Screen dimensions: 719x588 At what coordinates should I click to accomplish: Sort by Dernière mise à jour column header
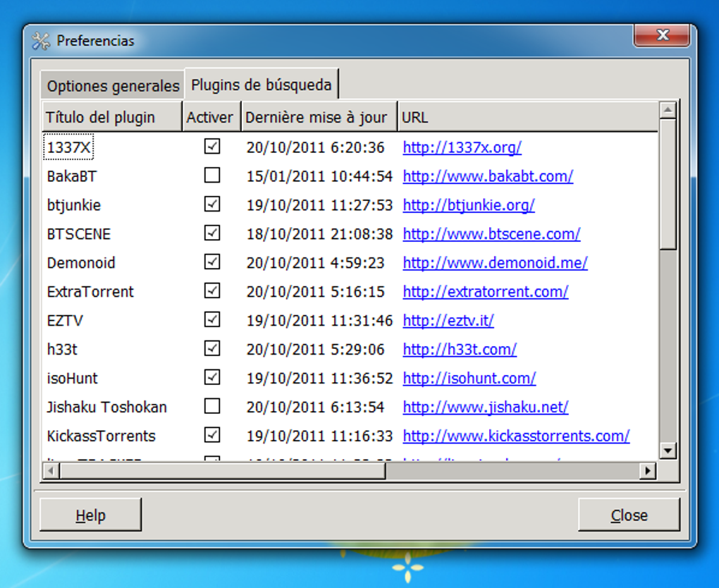(319, 118)
